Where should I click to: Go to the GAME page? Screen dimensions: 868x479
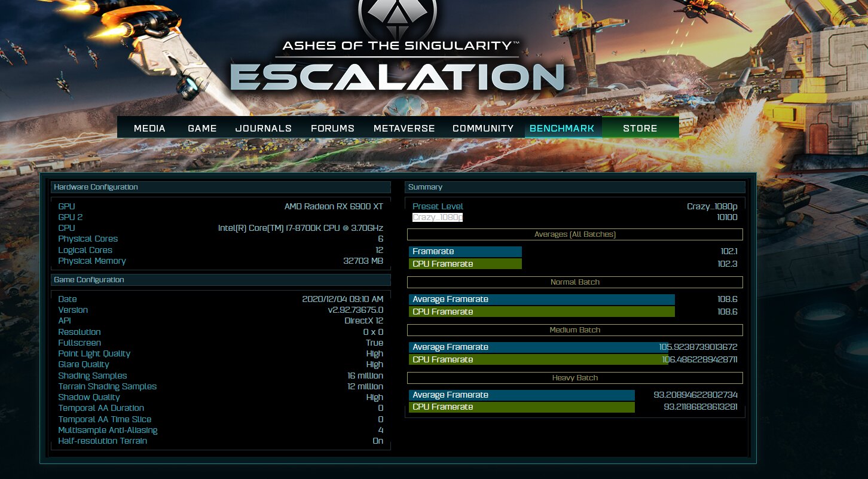coord(202,128)
